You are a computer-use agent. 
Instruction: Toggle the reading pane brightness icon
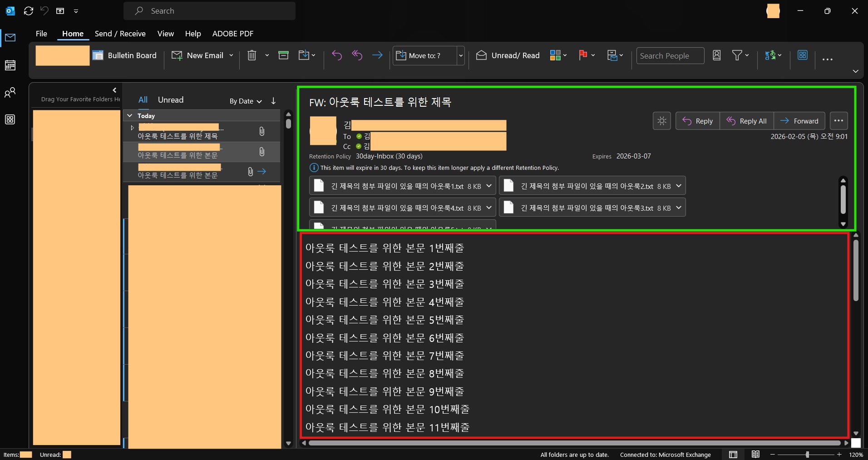(662, 121)
